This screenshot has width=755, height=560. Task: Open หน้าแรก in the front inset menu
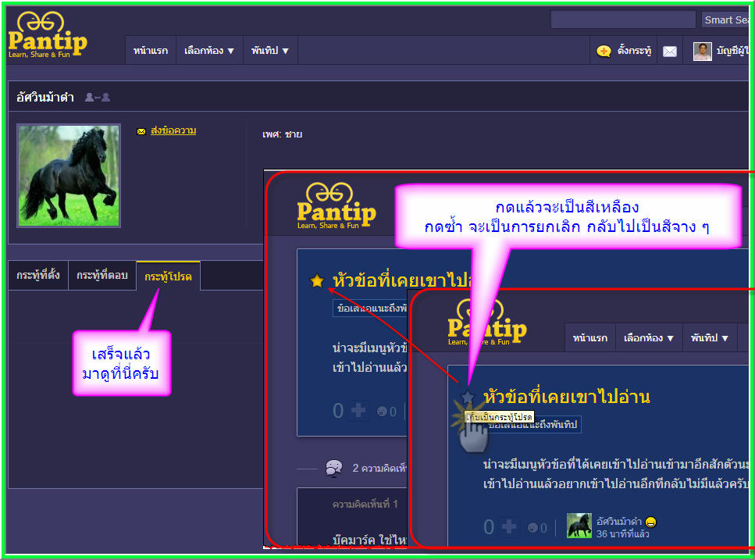click(589, 337)
